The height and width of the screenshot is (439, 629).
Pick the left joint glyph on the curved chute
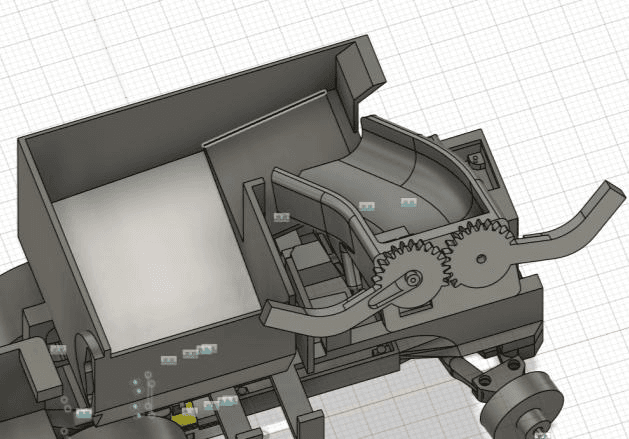[367, 206]
